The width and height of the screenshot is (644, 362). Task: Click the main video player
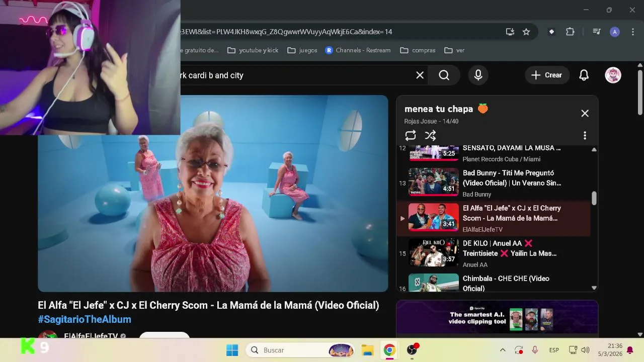tap(213, 194)
